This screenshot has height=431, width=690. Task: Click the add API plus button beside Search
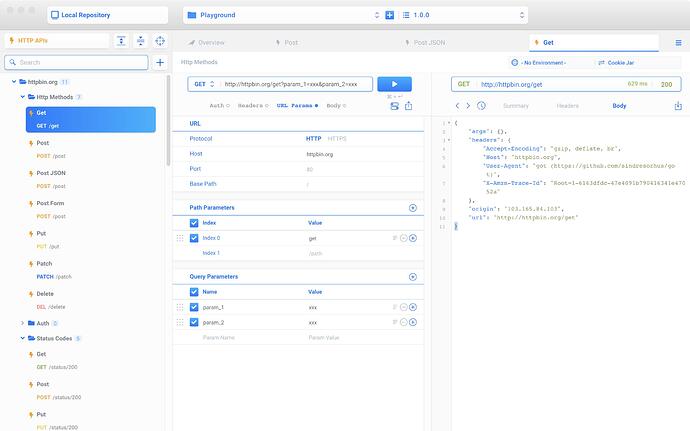[159, 62]
